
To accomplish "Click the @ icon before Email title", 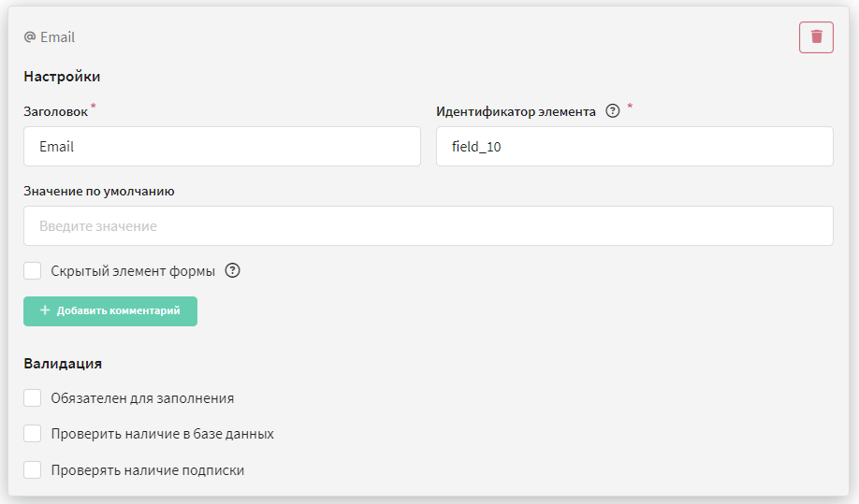I will coord(30,37).
